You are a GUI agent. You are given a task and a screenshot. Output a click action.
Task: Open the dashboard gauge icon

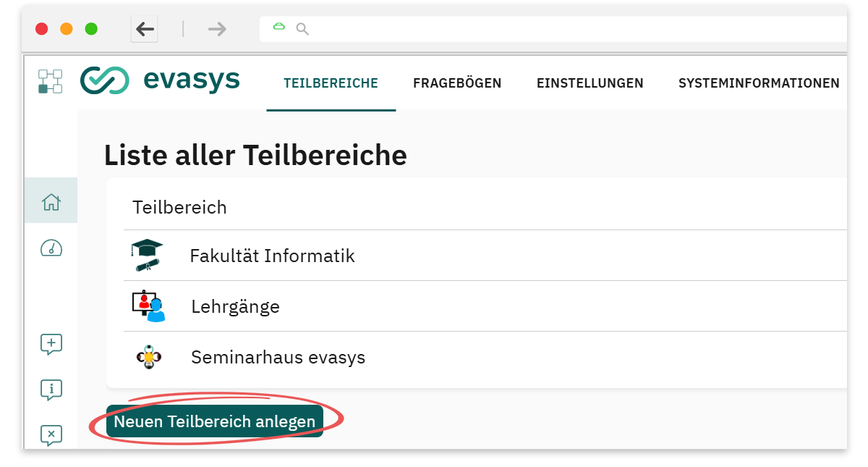click(x=51, y=247)
